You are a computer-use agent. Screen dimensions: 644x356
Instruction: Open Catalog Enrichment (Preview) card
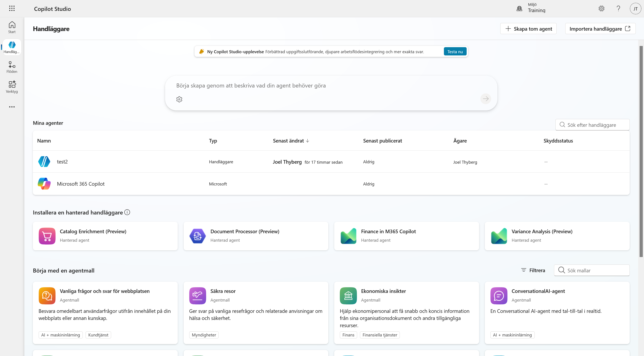(105, 236)
